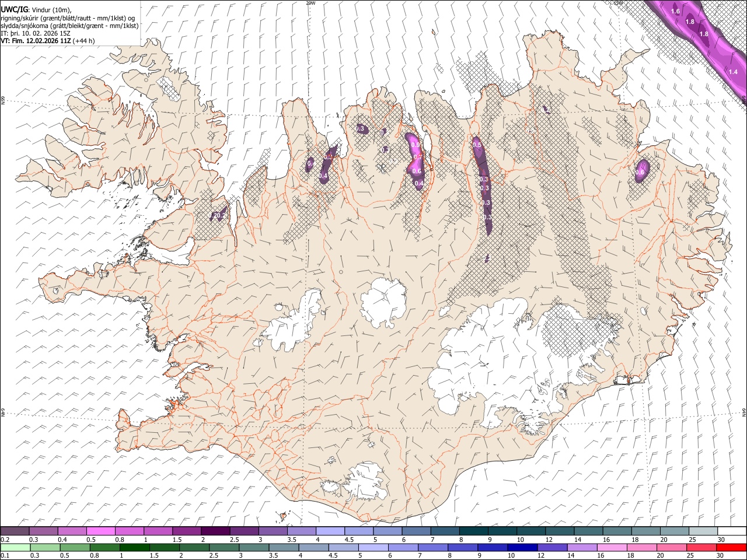The image size is (747, 560).
Task: Click the 20W longitude label
Action: pos(310,3)
